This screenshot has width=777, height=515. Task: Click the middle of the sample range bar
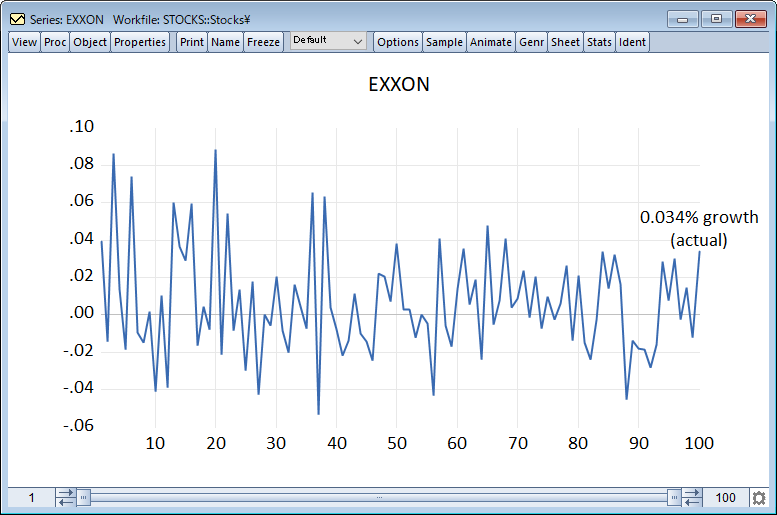[379, 497]
